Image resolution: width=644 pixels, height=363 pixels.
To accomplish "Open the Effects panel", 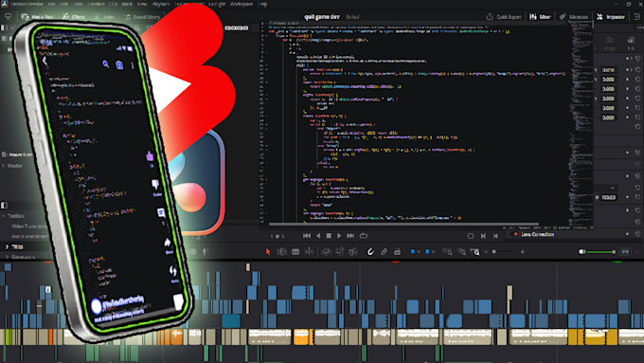I will pos(74,17).
